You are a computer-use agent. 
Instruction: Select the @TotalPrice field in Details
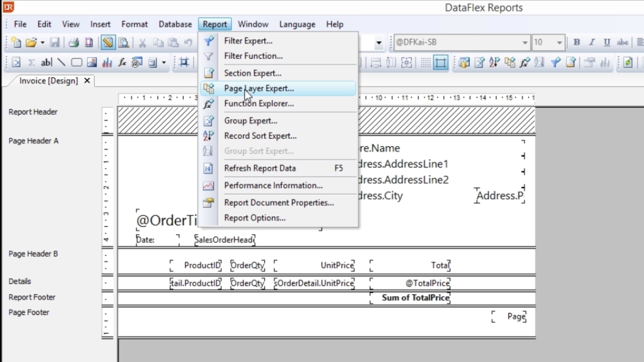coord(427,283)
